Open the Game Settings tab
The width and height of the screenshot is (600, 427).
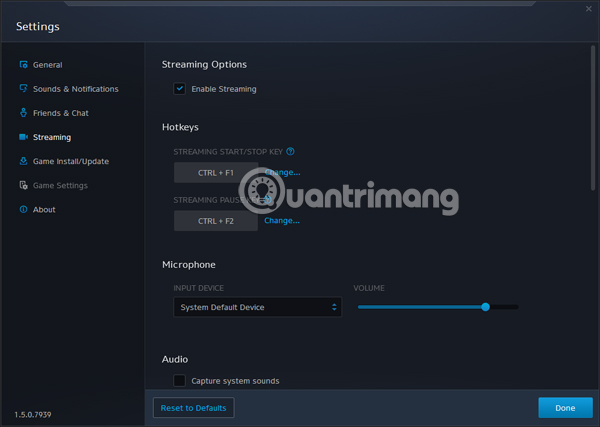tap(60, 186)
